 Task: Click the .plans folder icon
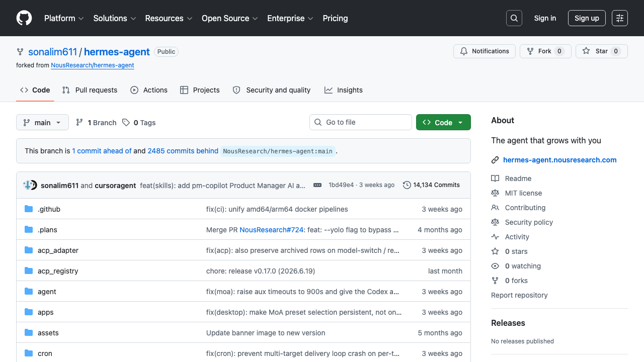tap(29, 230)
